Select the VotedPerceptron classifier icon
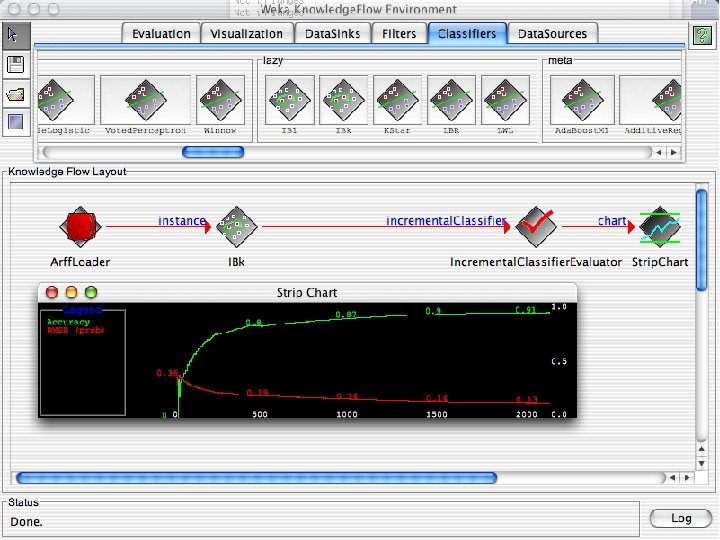The image size is (720, 540). coord(145,100)
